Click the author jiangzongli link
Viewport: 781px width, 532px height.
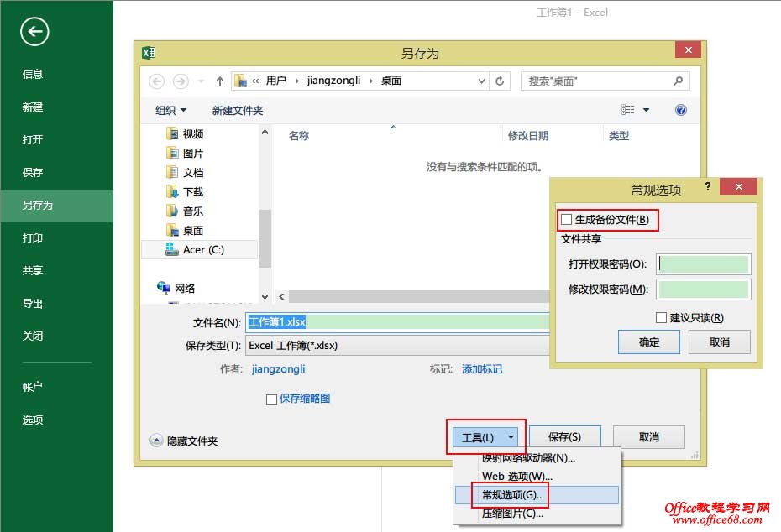click(279, 368)
